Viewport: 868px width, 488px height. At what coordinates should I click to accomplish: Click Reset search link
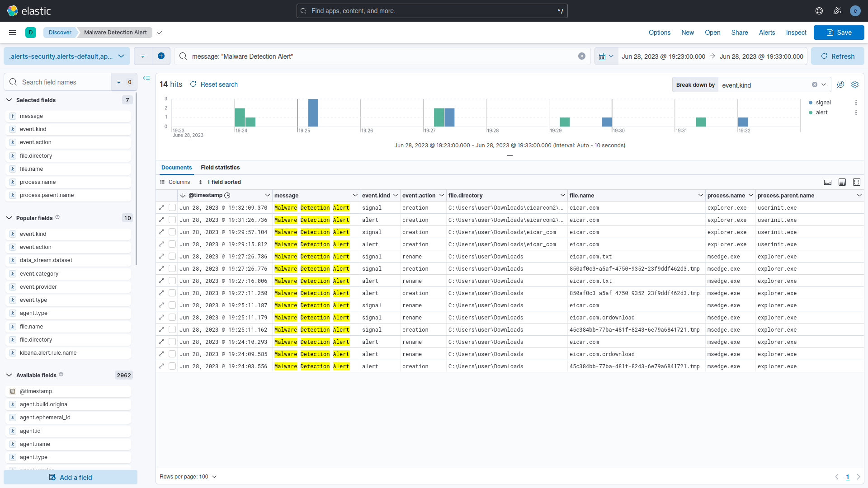219,84
